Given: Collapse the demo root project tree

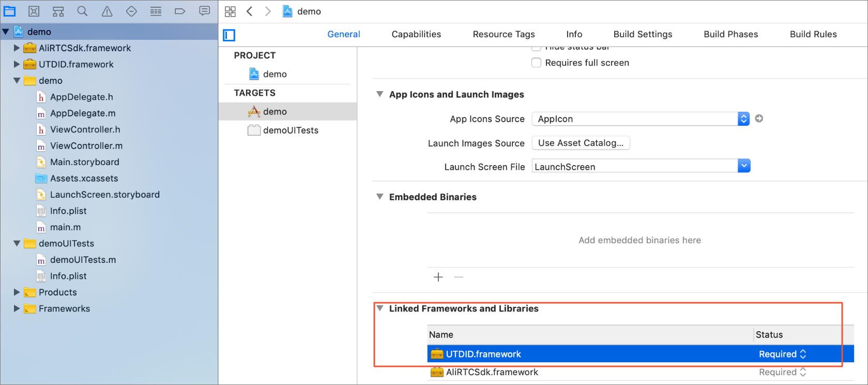Looking at the screenshot, I should tap(6, 32).
